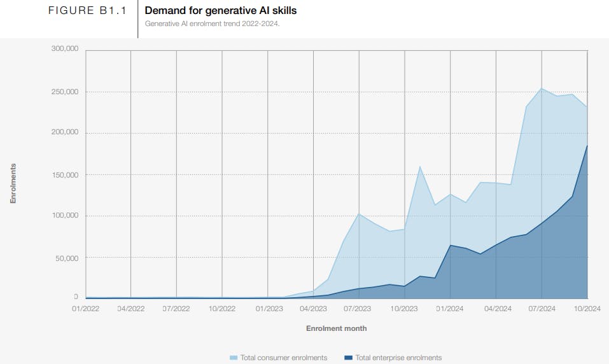Click the 'FIGURE B1.1' label
Viewport: 609px width, 364px height.
[87, 10]
